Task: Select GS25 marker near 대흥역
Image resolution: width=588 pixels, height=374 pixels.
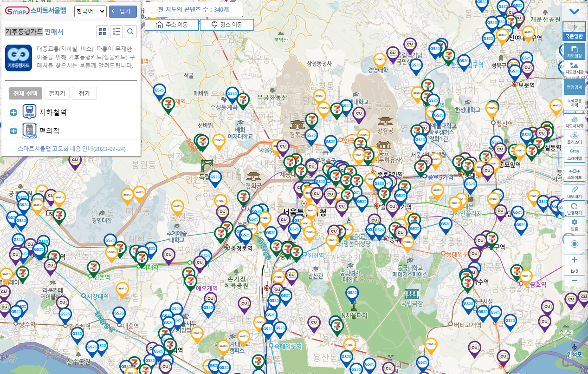Action: (x=119, y=315)
